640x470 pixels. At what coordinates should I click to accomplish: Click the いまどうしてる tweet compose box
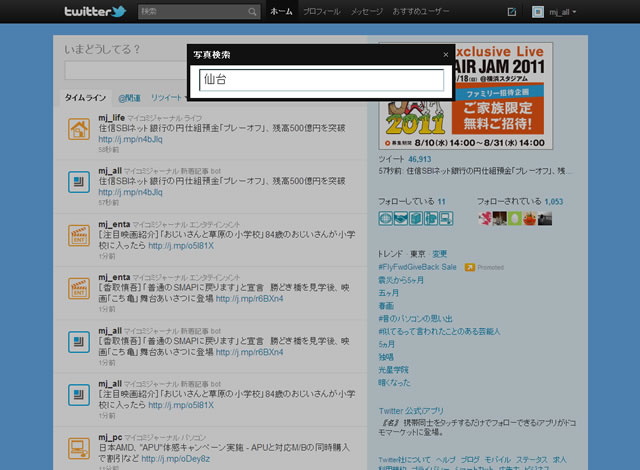(125, 71)
